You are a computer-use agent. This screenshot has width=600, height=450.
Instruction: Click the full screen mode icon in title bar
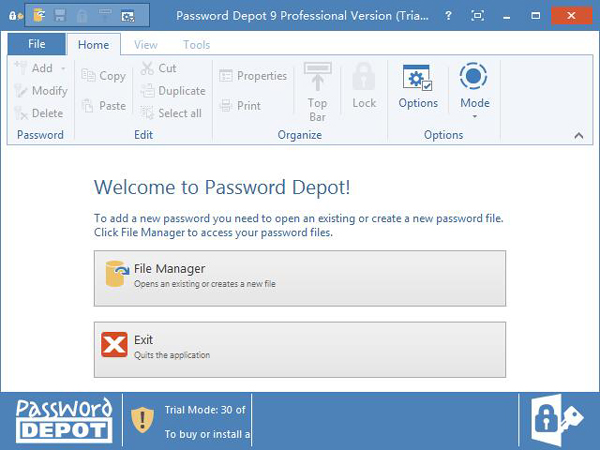[x=477, y=16]
